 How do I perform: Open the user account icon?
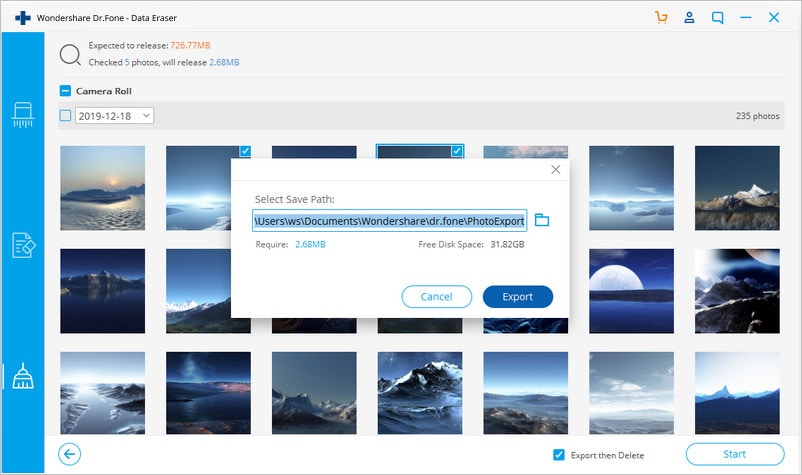click(x=689, y=18)
